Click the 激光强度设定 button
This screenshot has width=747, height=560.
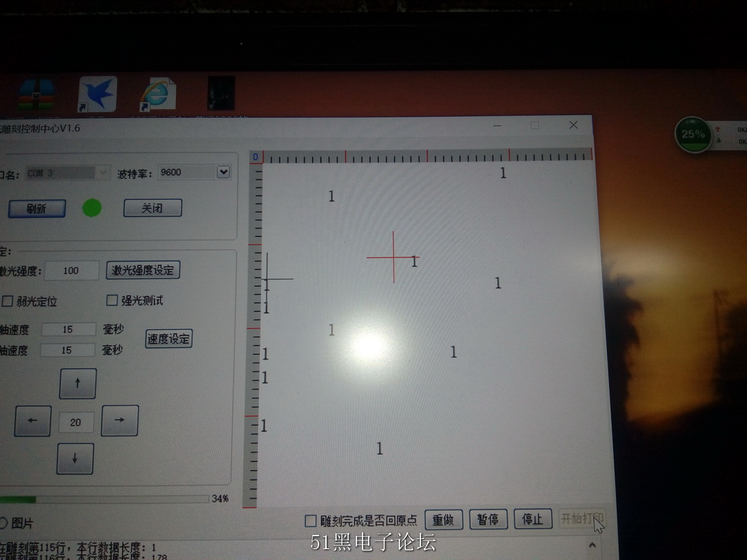click(143, 270)
